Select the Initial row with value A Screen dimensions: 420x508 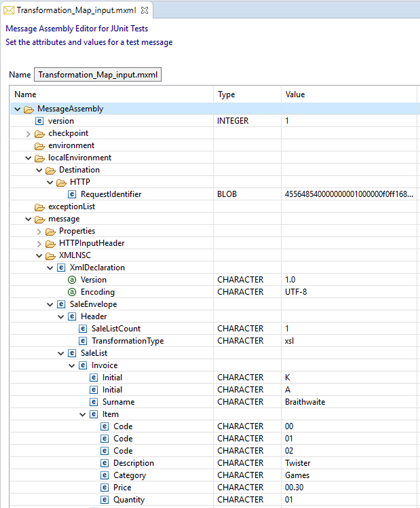[x=213, y=390]
